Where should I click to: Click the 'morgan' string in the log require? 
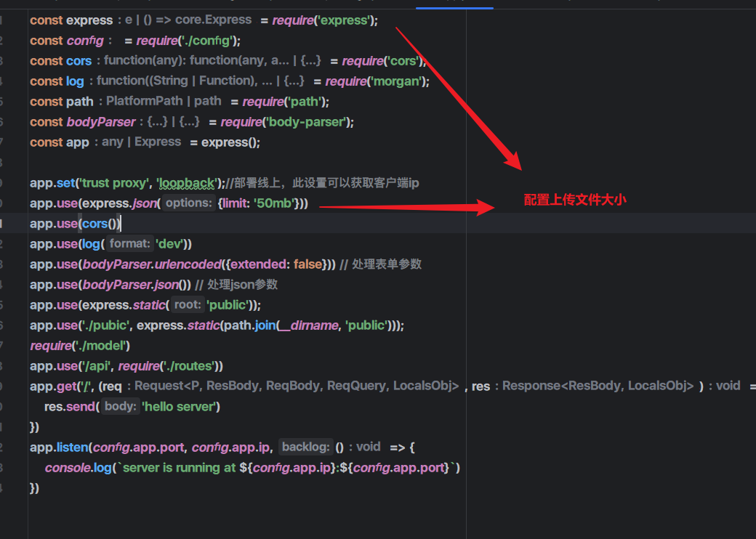(397, 81)
